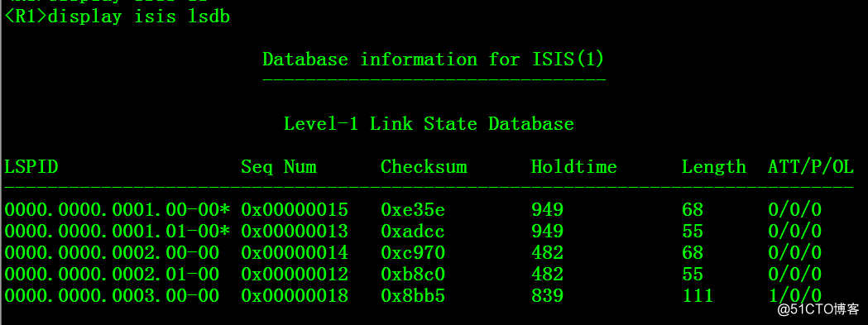This screenshot has width=868, height=325.
Task: Select 'Database information for ISIS(1)' heading
Action: click(x=434, y=60)
